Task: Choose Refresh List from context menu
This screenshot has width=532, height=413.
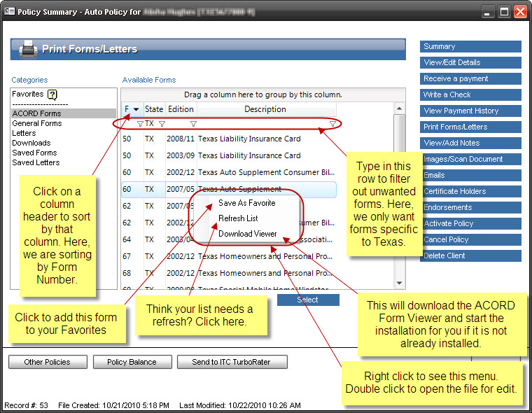Action: point(238,218)
